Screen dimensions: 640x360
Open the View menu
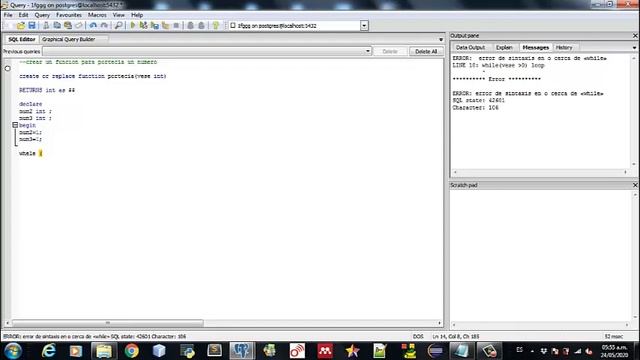tap(118, 15)
